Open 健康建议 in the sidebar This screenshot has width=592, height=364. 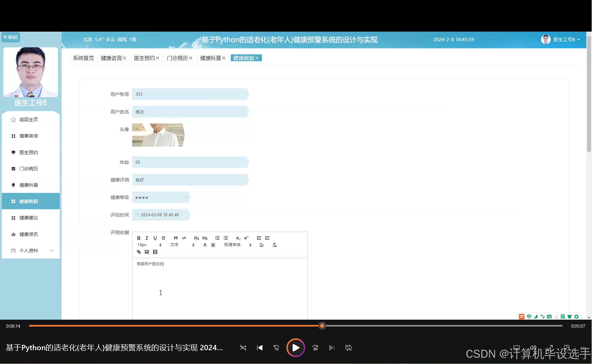(x=31, y=218)
